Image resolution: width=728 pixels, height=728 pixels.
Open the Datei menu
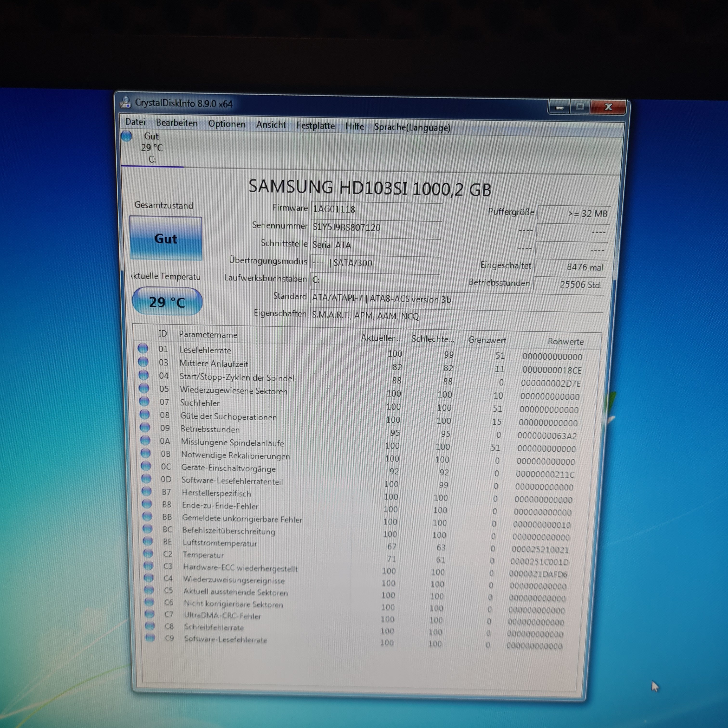click(135, 122)
